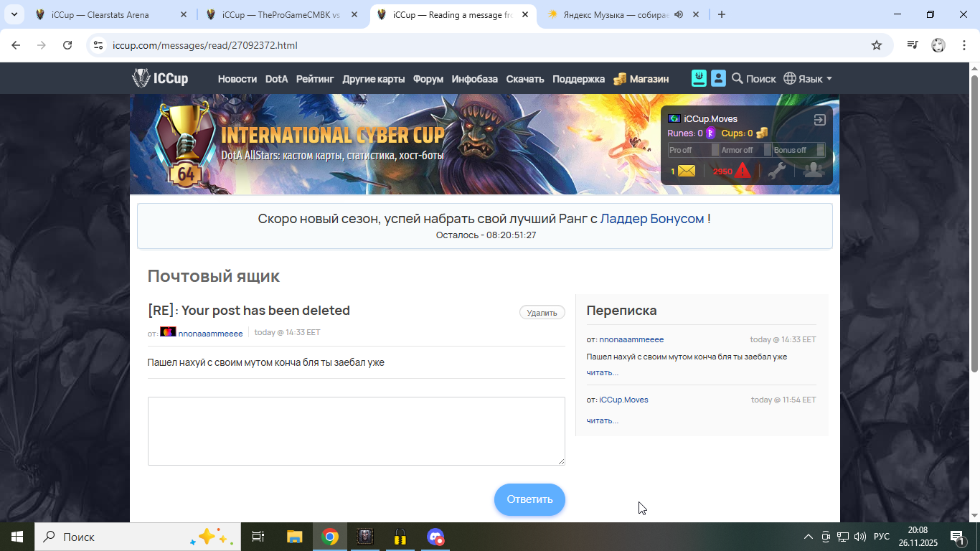Open the Форум menu item
The height and width of the screenshot is (551, 980).
click(x=428, y=79)
